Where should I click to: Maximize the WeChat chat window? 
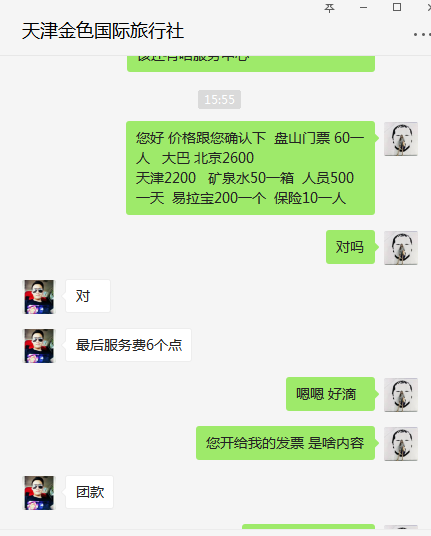coord(397,7)
